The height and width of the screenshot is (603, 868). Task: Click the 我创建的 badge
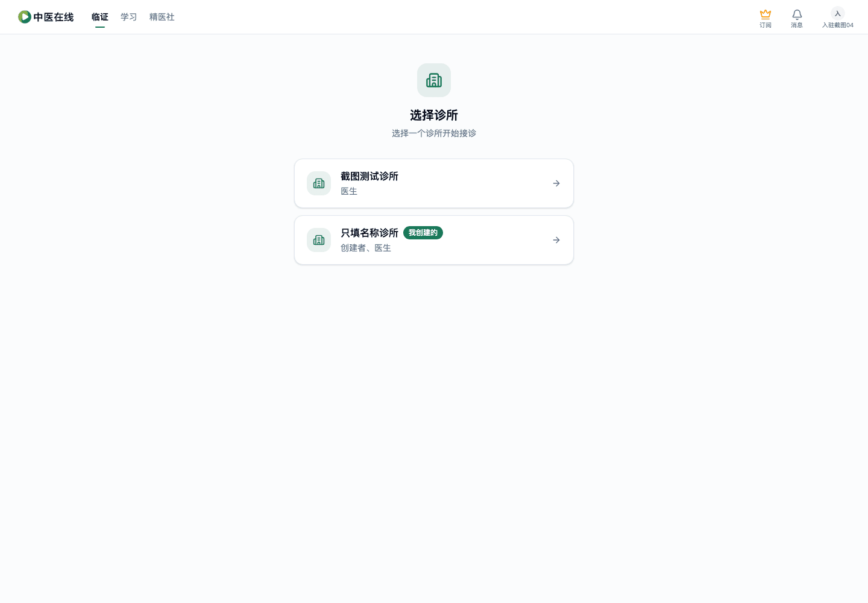click(x=423, y=233)
